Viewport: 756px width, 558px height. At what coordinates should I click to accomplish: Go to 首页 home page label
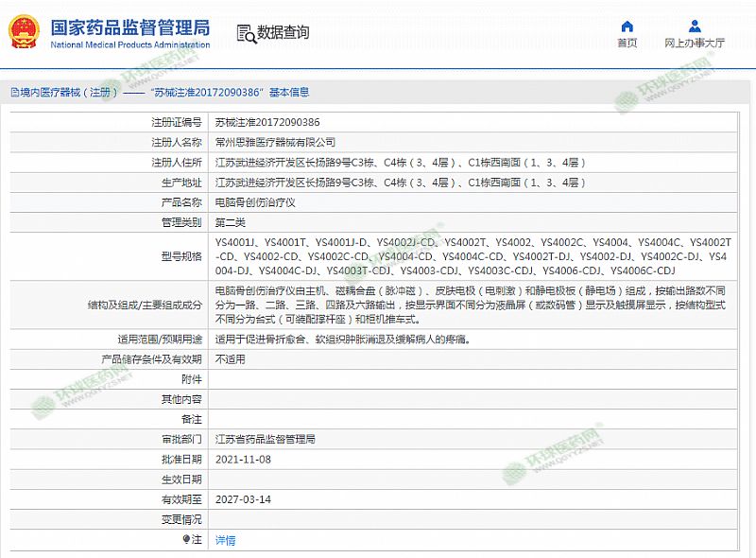coord(627,44)
